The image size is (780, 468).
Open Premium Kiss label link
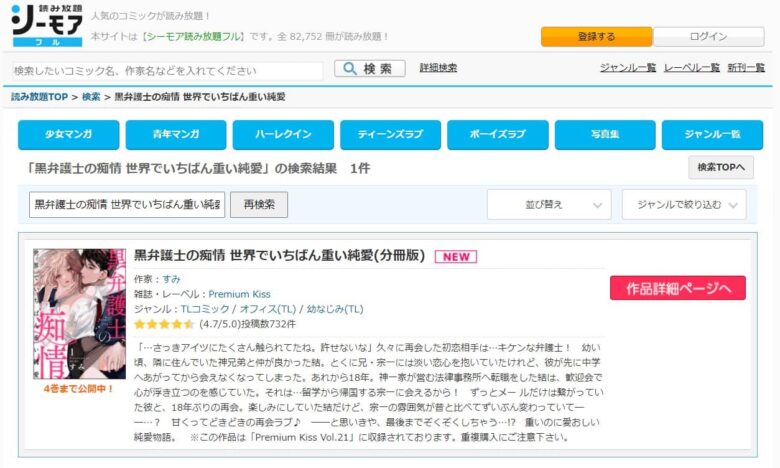pos(239,294)
